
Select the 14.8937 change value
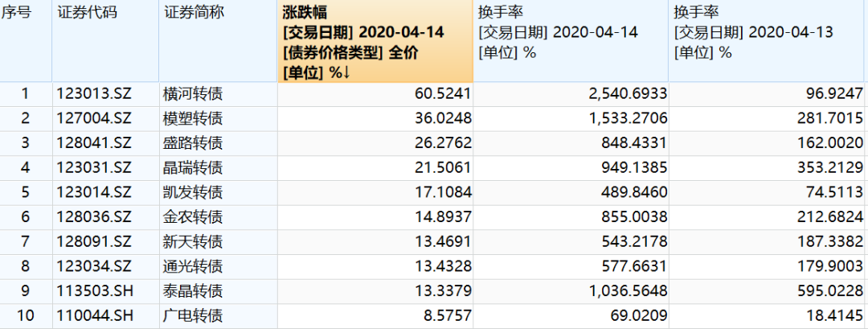pos(443,218)
